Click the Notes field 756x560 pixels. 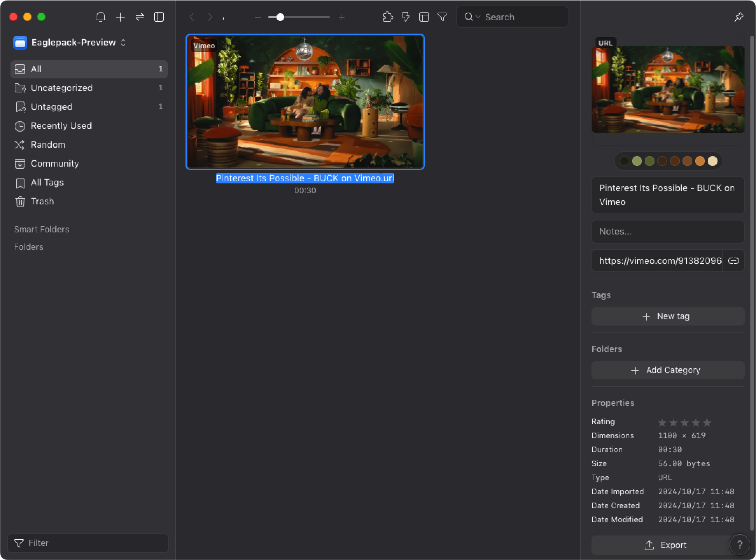click(x=668, y=231)
